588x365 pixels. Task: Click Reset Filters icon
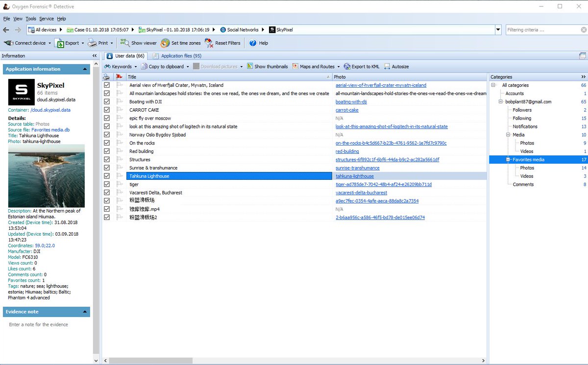tap(209, 43)
